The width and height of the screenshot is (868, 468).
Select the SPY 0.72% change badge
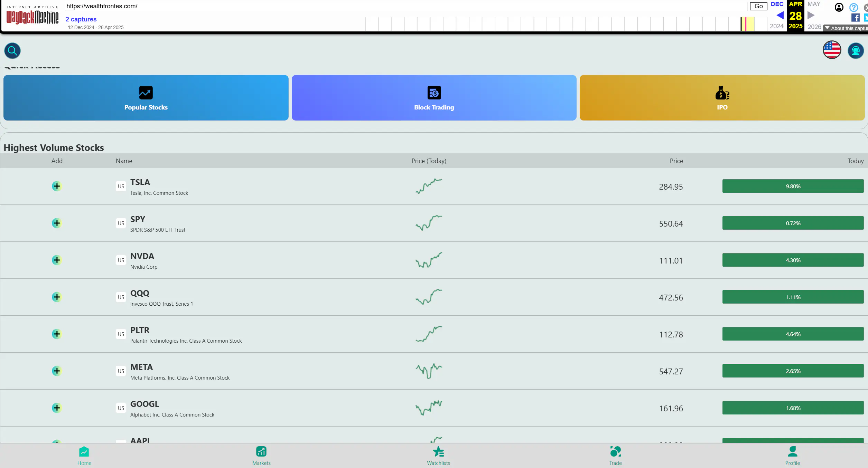pyautogui.click(x=793, y=223)
